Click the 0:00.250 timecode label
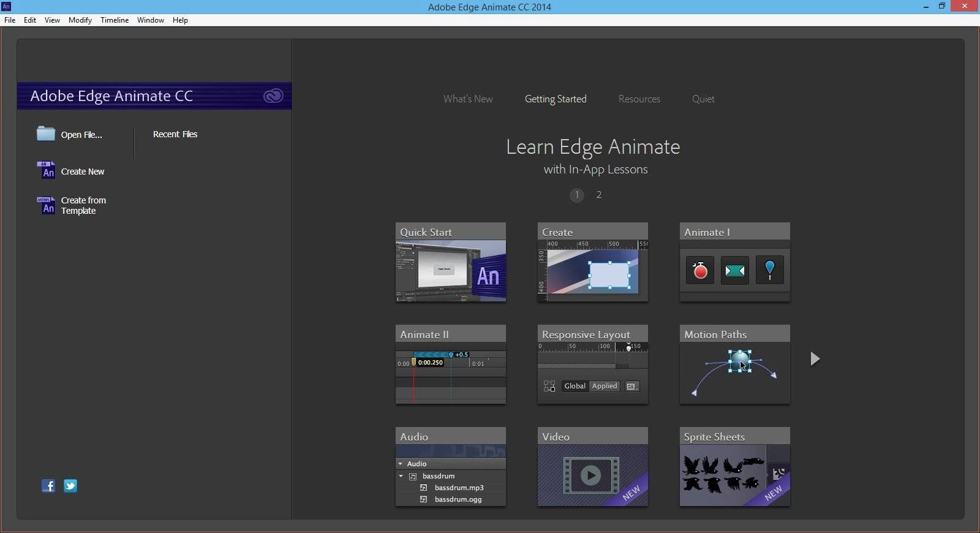This screenshot has height=533, width=980. click(x=431, y=363)
